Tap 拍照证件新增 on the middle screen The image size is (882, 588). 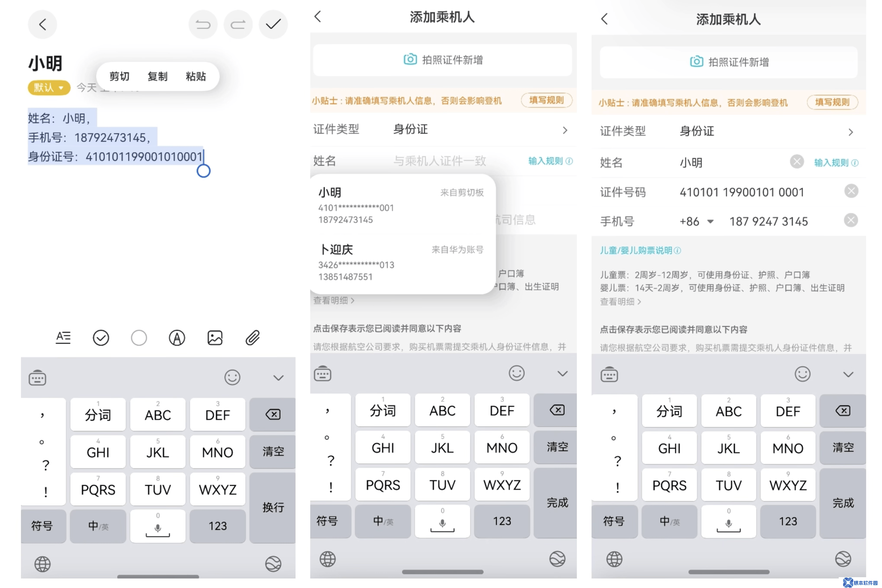[442, 60]
